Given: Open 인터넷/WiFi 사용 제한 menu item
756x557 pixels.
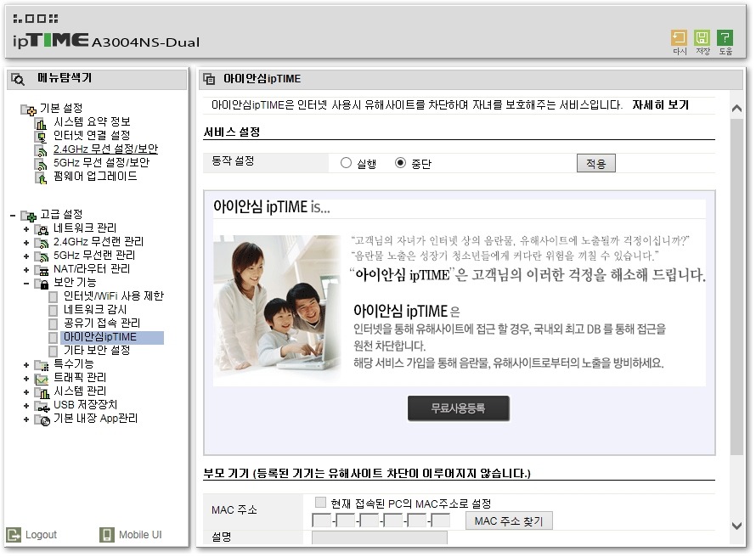Looking at the screenshot, I should (x=114, y=295).
